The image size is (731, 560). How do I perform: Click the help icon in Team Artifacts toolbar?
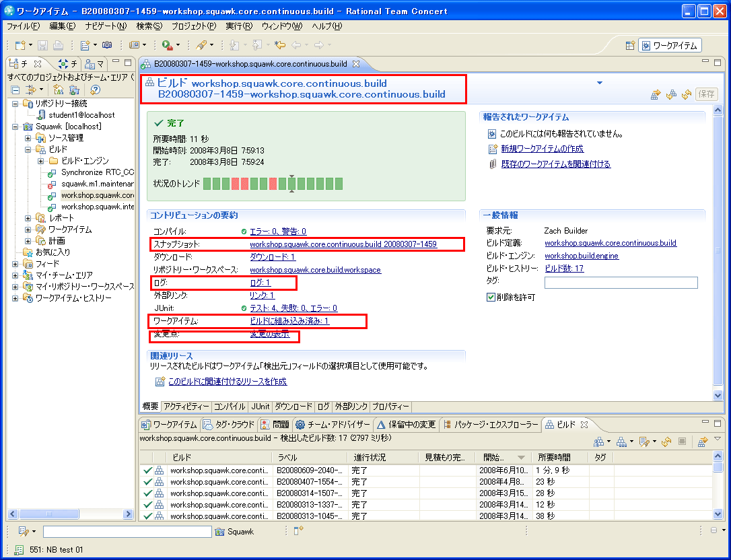click(95, 90)
